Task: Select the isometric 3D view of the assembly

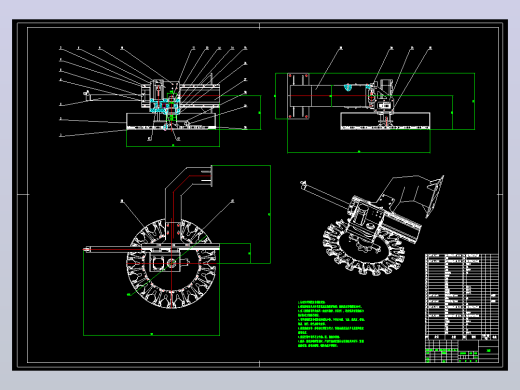Action: 372,225
